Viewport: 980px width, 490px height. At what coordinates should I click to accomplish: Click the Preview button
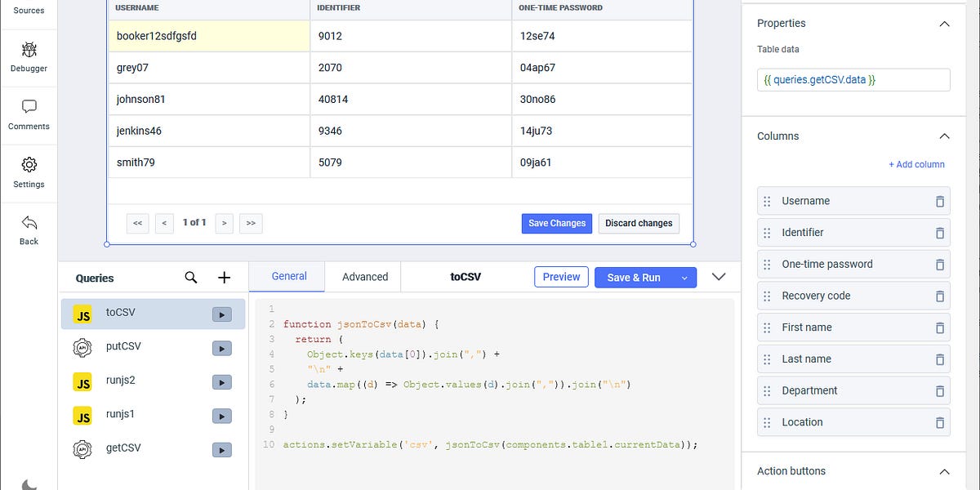(x=561, y=277)
